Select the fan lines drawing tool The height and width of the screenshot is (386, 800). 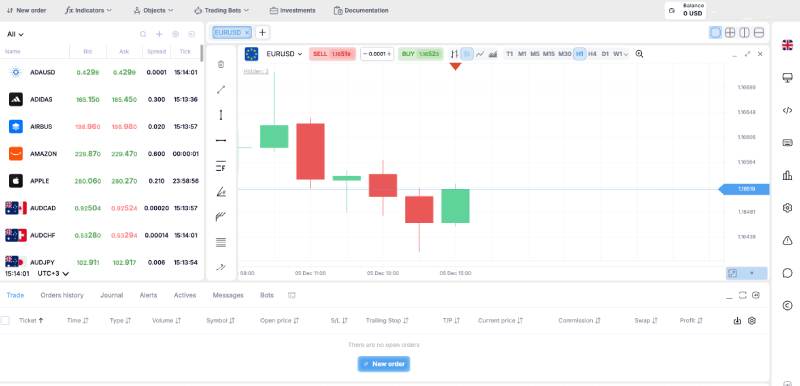tap(220, 217)
